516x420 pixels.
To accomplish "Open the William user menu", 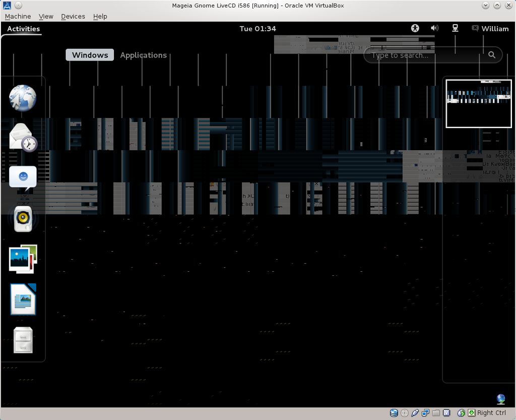I will (490, 28).
